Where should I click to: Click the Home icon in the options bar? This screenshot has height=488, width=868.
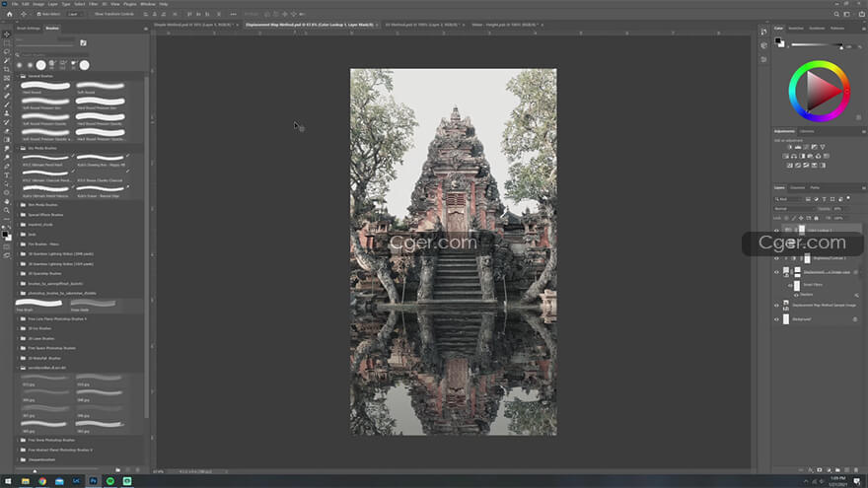(x=10, y=15)
